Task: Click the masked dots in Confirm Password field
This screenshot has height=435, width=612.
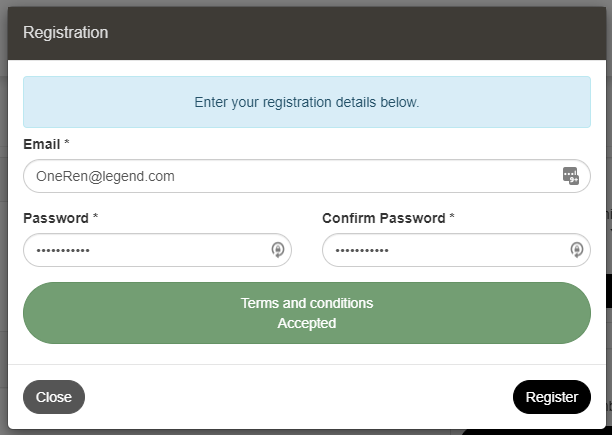Action: pyautogui.click(x=362, y=250)
